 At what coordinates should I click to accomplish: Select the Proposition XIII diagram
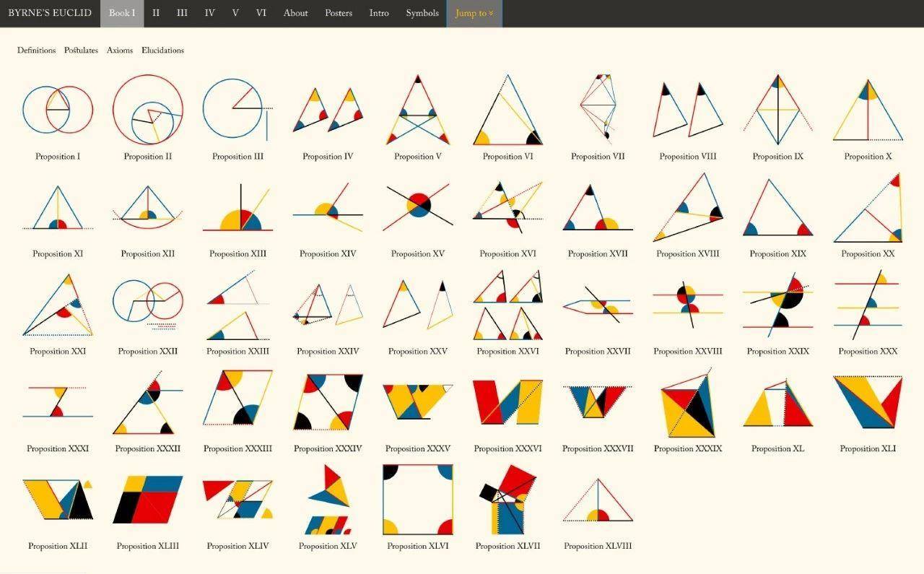(237, 207)
